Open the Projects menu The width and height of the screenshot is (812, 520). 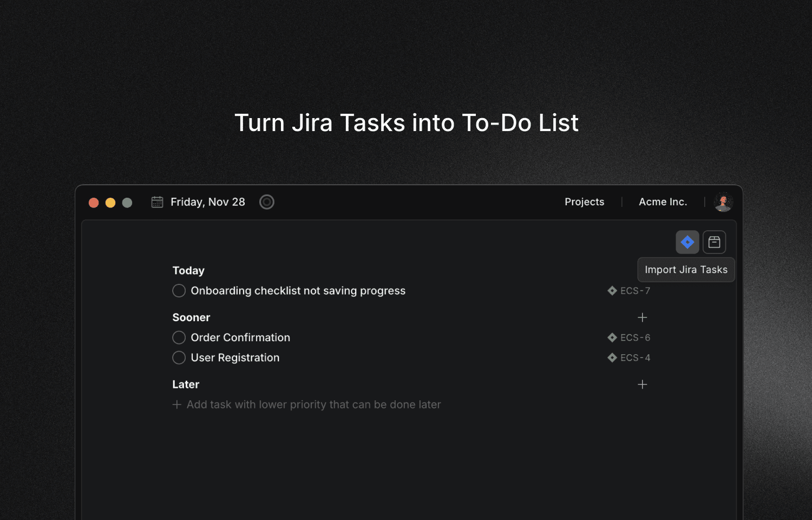584,201
